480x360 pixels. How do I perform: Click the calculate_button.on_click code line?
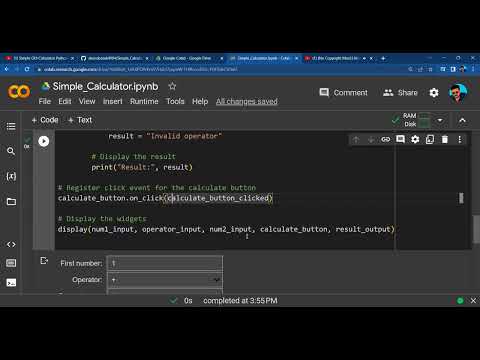(165, 198)
